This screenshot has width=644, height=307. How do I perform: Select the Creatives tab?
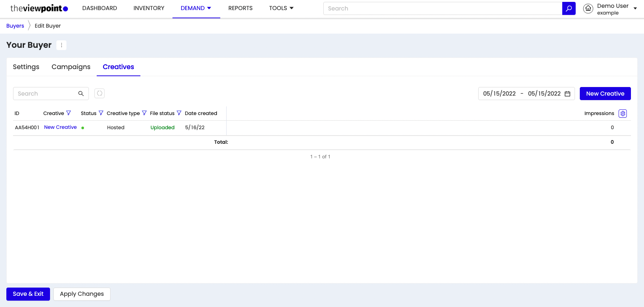click(118, 67)
